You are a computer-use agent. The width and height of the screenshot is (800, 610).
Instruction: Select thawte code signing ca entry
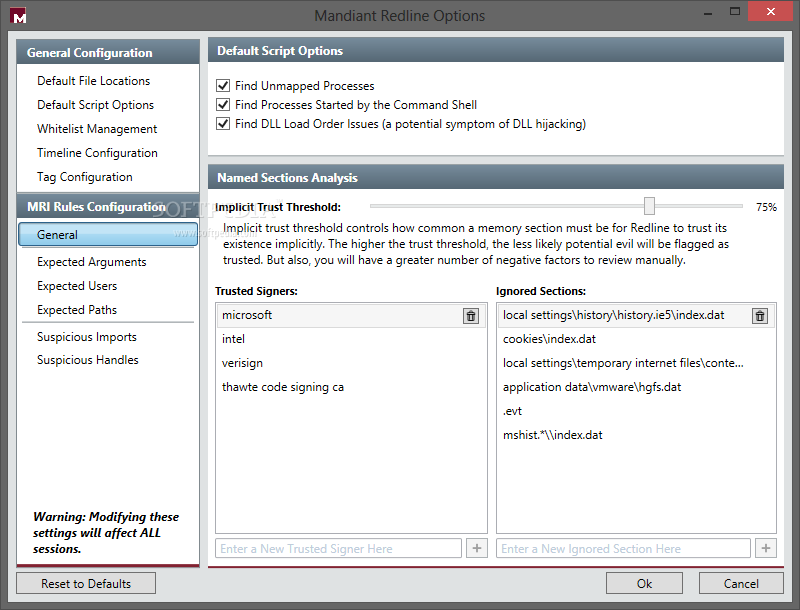tap(351, 387)
